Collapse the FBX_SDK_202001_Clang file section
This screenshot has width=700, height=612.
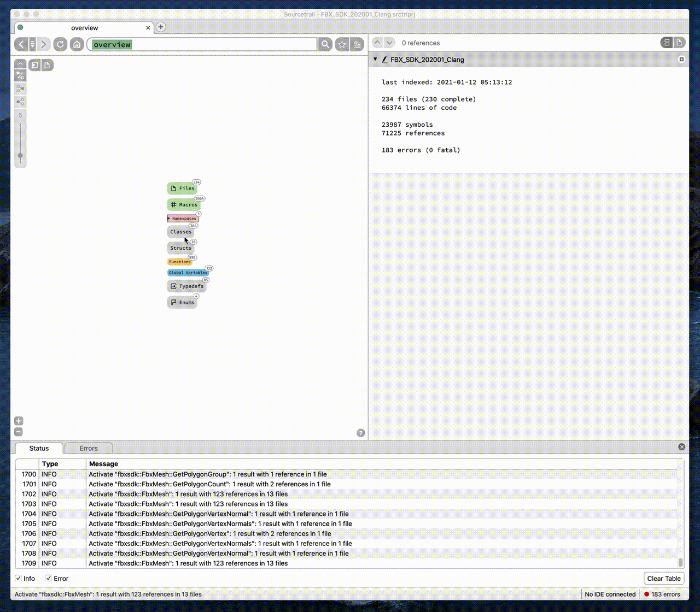375,60
